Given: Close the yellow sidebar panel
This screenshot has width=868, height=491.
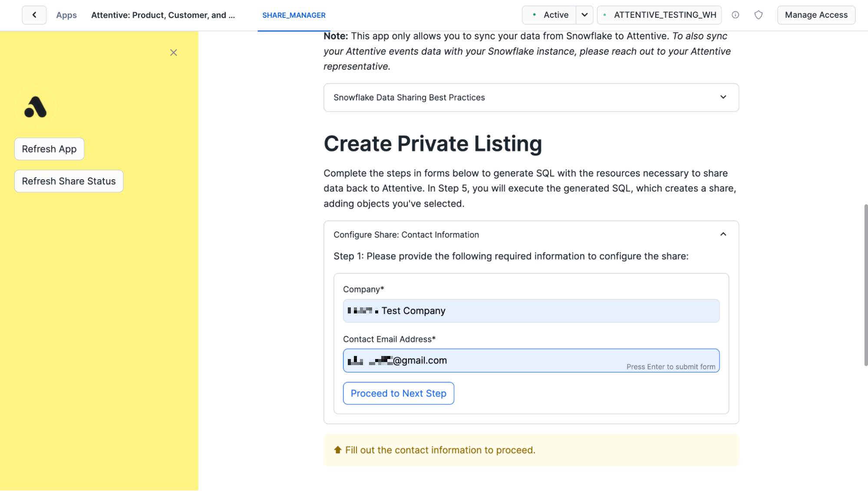Looking at the screenshot, I should tap(173, 53).
